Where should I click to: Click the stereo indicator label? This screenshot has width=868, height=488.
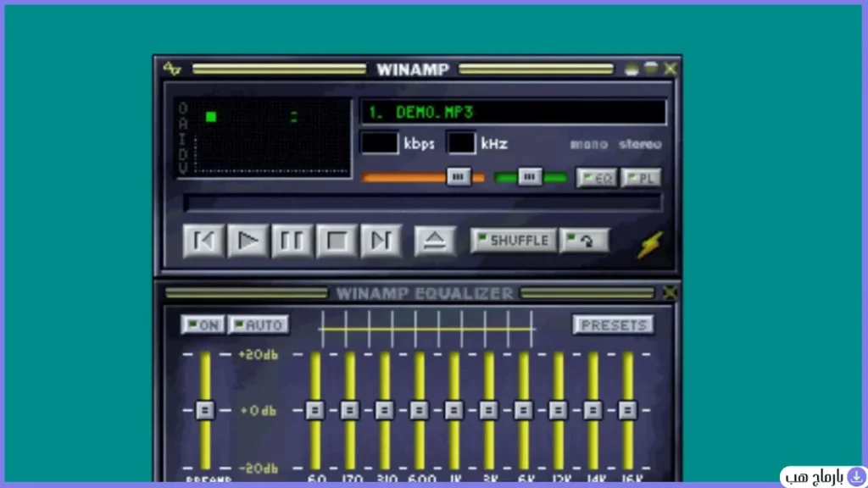coord(641,144)
